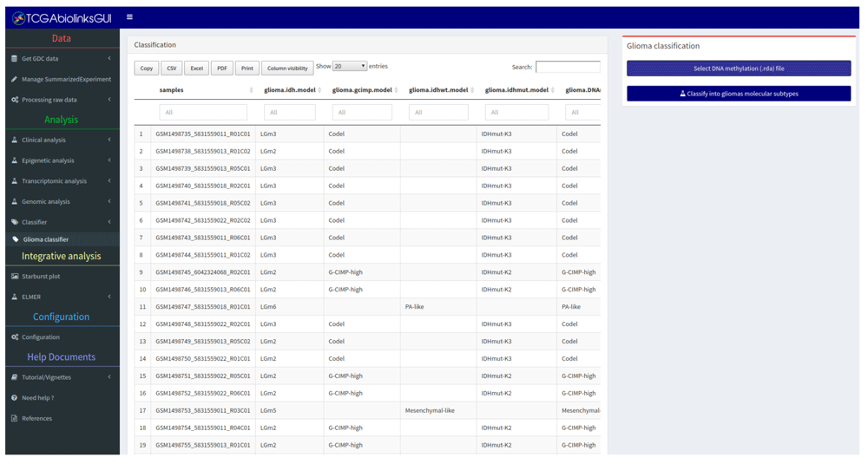This screenshot has width=868, height=464.
Task: Expand Tutorial/Vignettes submenu chevron
Action: [109, 377]
